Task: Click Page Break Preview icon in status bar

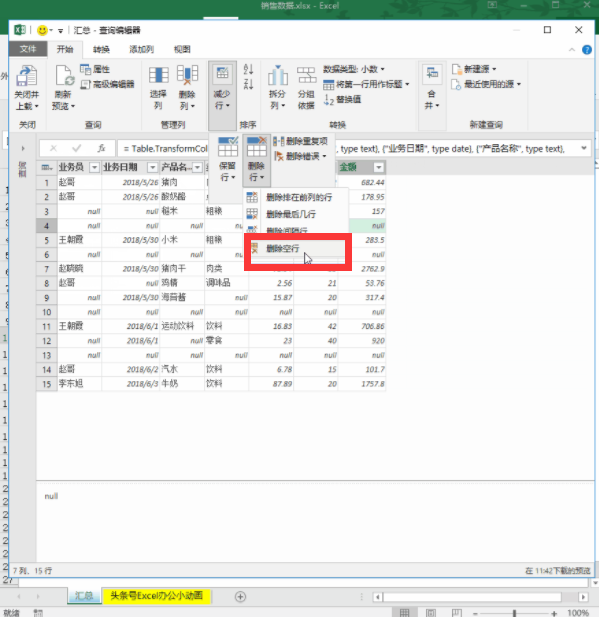Action: (x=456, y=613)
